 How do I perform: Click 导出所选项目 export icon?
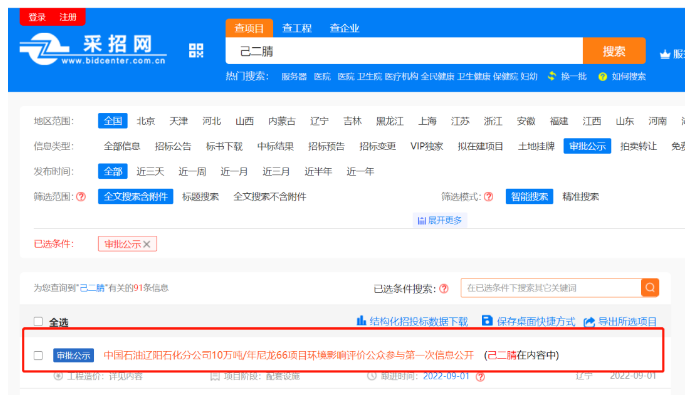click(590, 321)
